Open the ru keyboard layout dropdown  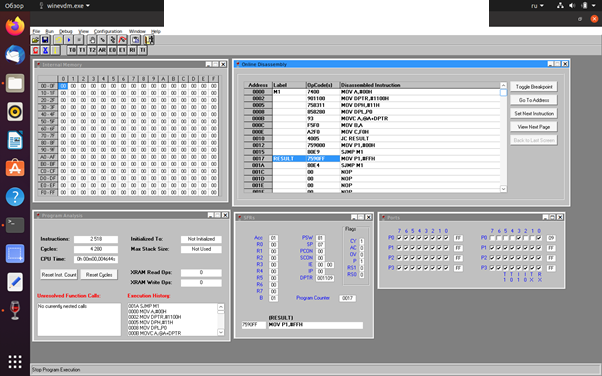click(537, 6)
